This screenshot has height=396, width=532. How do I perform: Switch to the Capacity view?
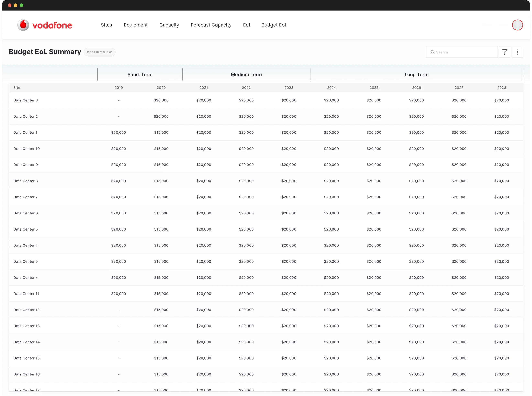pyautogui.click(x=169, y=25)
